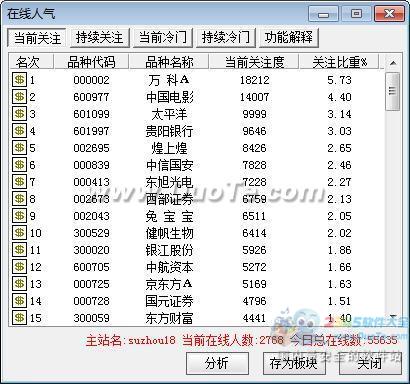
Task: Click the percentage value 3.03
Action: pos(339,131)
